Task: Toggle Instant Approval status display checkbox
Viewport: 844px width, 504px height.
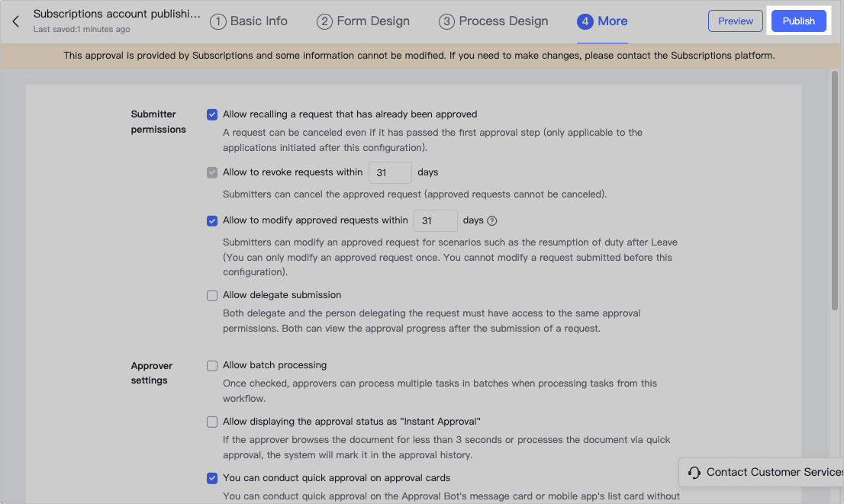Action: coord(212,422)
